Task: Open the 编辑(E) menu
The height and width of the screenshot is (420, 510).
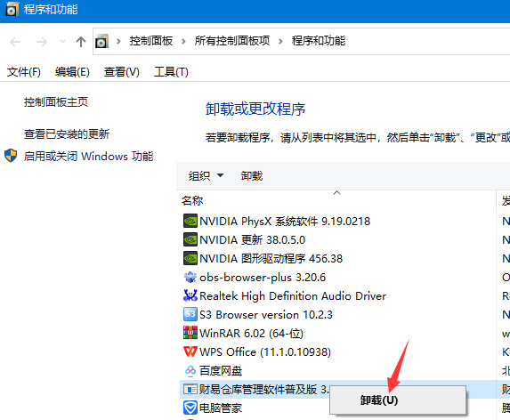Action: click(x=72, y=72)
